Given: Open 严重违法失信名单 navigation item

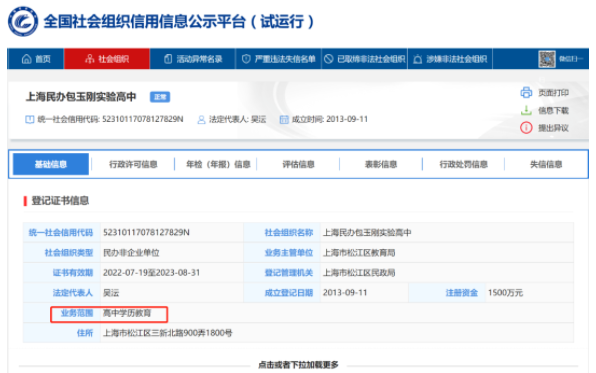Looking at the screenshot, I should click(279, 59).
